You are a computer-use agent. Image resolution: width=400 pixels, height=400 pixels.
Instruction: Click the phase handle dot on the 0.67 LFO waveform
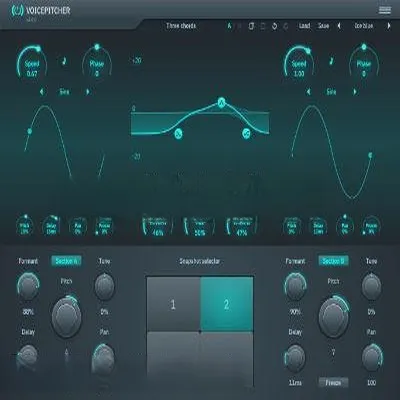[x=29, y=131]
